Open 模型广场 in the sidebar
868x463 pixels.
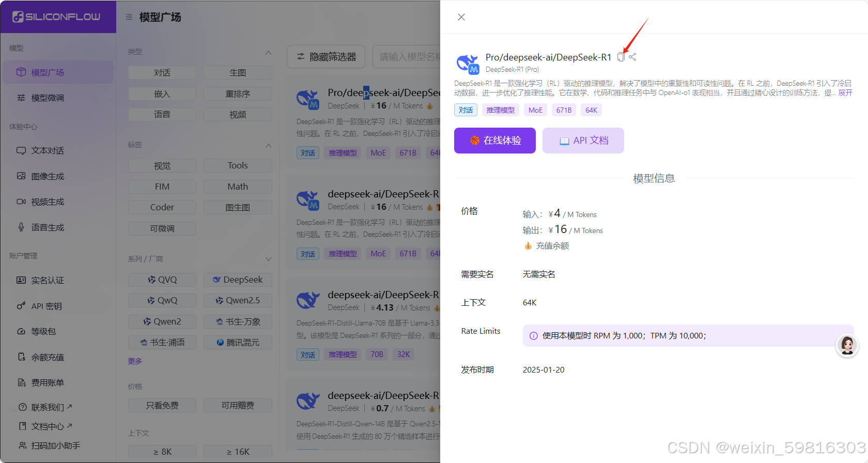pos(58,72)
